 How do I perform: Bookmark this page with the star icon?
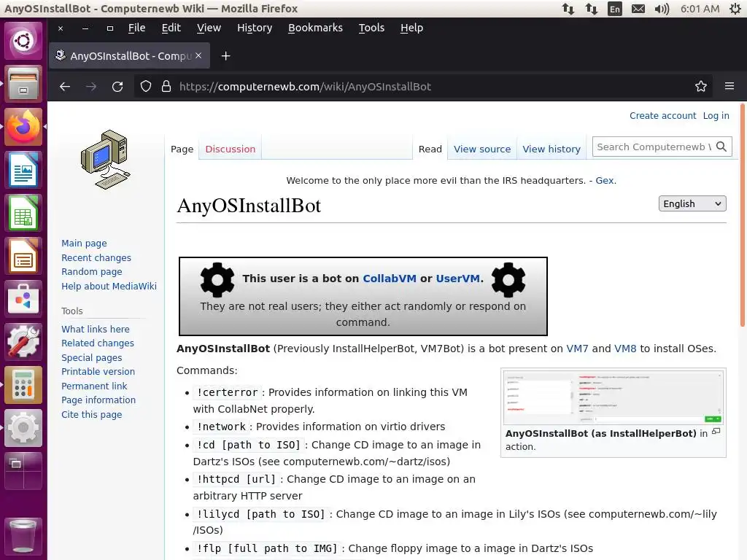(x=701, y=86)
